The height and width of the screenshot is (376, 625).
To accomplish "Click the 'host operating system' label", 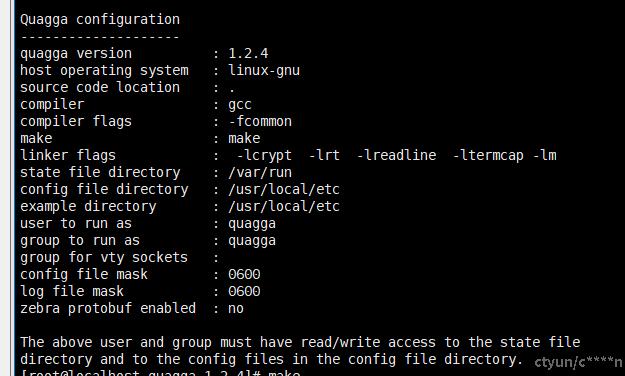I will [x=104, y=71].
